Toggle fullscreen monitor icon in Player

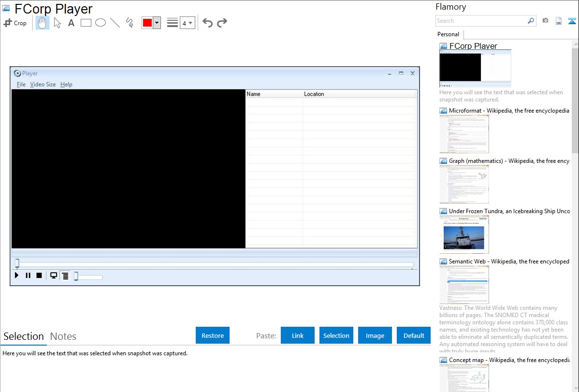(54, 276)
